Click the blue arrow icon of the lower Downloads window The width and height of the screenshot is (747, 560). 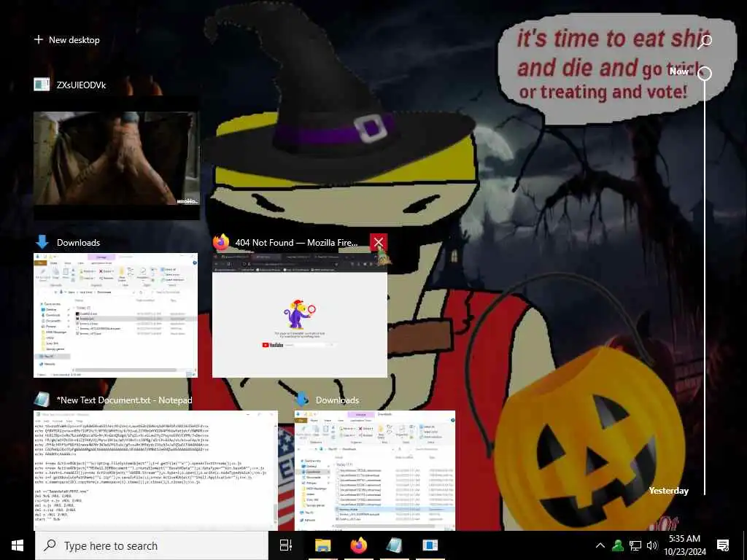(x=302, y=400)
